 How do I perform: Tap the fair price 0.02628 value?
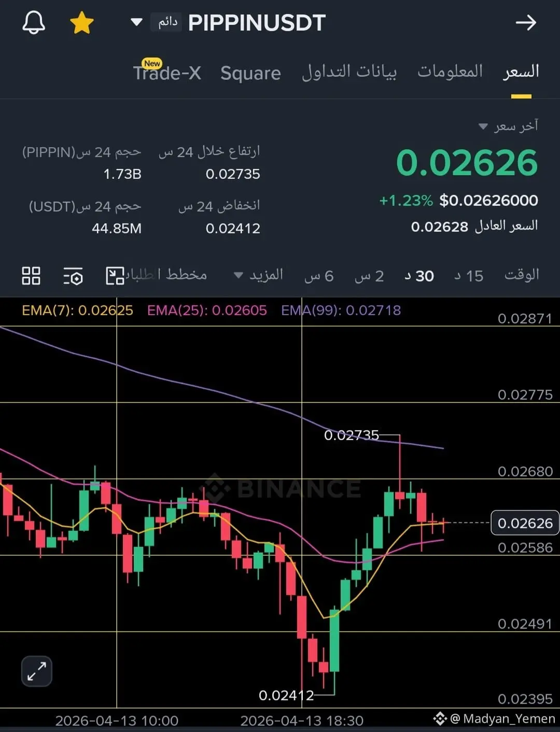[440, 227]
